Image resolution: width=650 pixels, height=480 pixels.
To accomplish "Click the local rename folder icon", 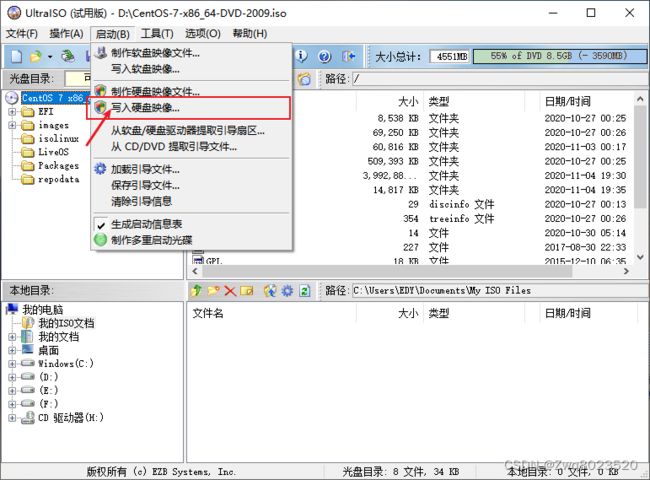I will (x=247, y=291).
